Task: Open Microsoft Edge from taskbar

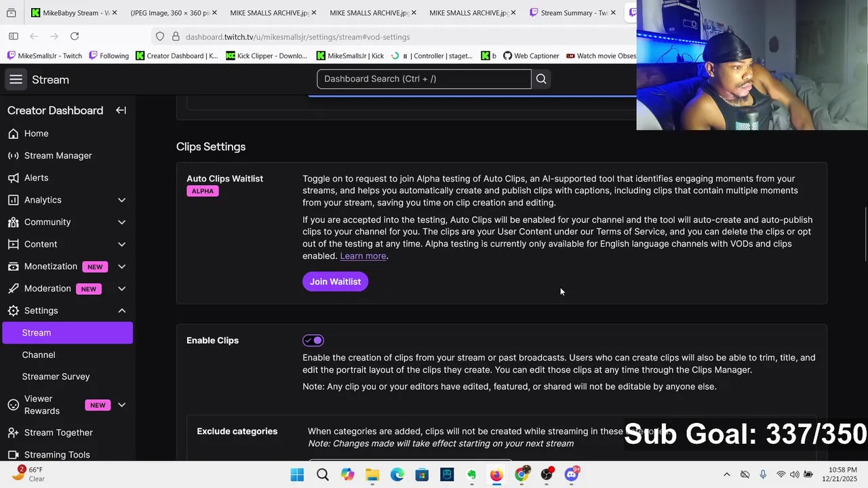Action: tap(397, 474)
